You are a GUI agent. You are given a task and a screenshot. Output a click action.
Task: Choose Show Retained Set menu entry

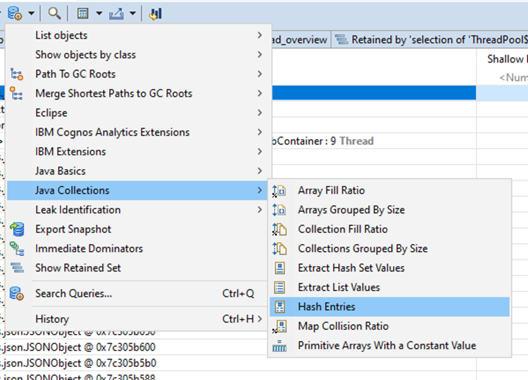click(137, 268)
